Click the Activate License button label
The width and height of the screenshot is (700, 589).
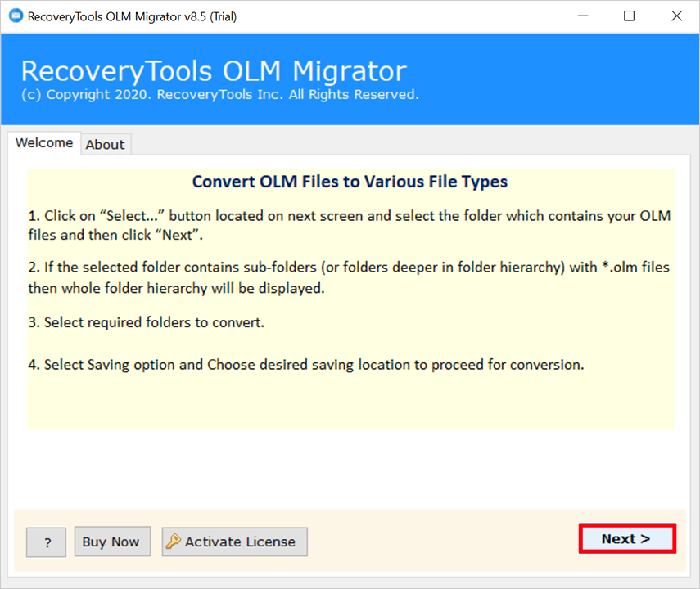(x=240, y=542)
